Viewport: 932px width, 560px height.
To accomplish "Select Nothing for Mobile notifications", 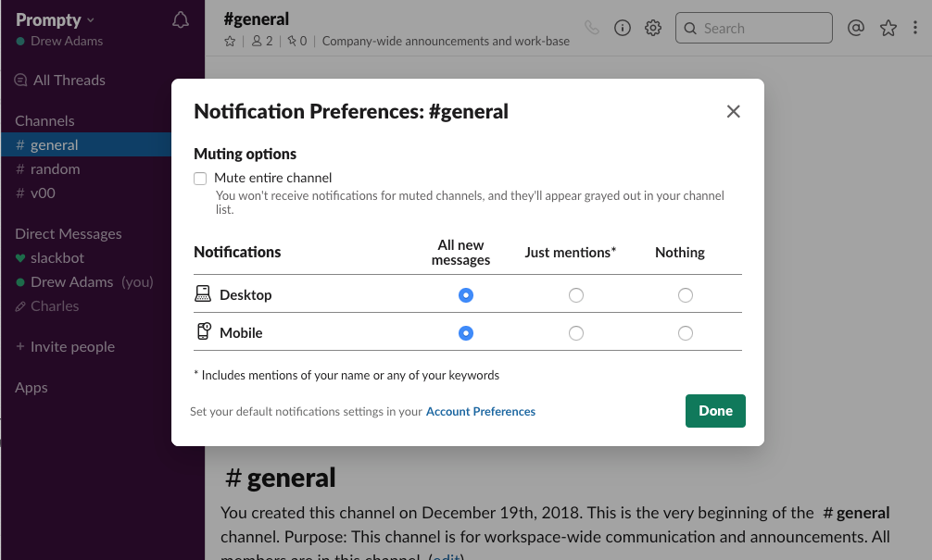I will (x=685, y=333).
